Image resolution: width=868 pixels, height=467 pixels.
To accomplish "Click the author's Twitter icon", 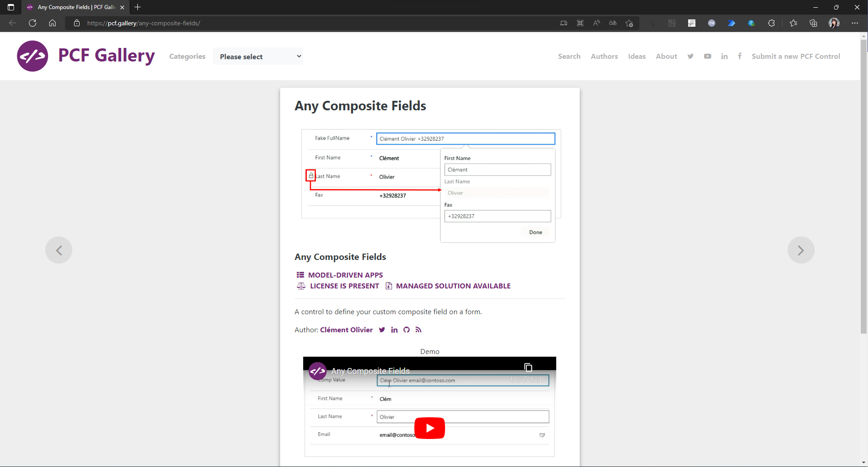I will (x=382, y=330).
